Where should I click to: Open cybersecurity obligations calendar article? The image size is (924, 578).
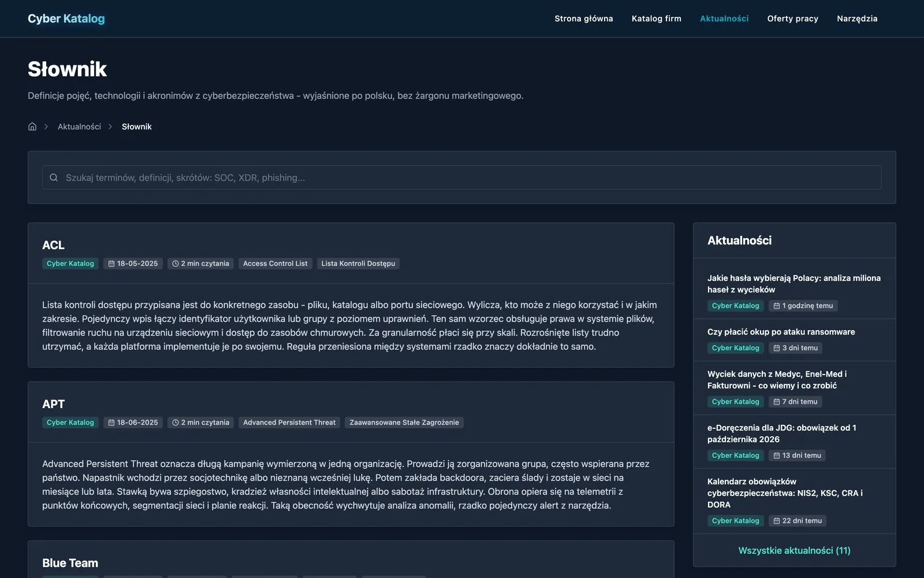[785, 493]
